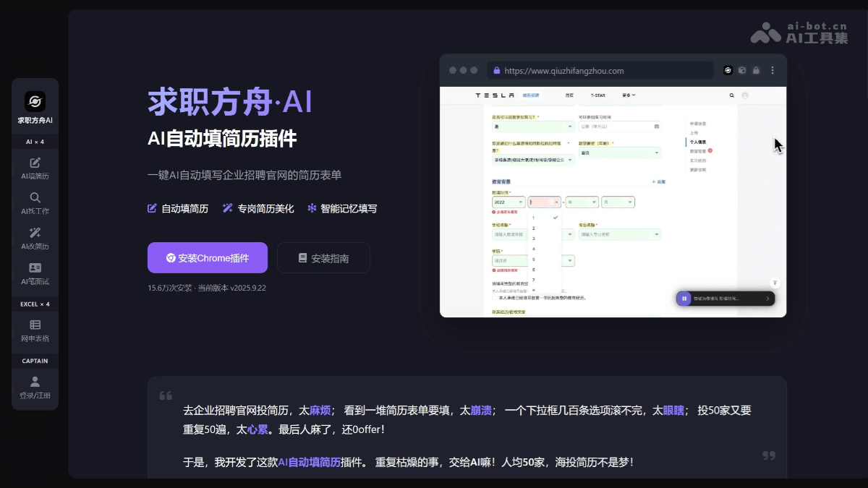This screenshot has width=868, height=488.
Task: Select the AI填简历 pencil icon
Action: pos(35,163)
